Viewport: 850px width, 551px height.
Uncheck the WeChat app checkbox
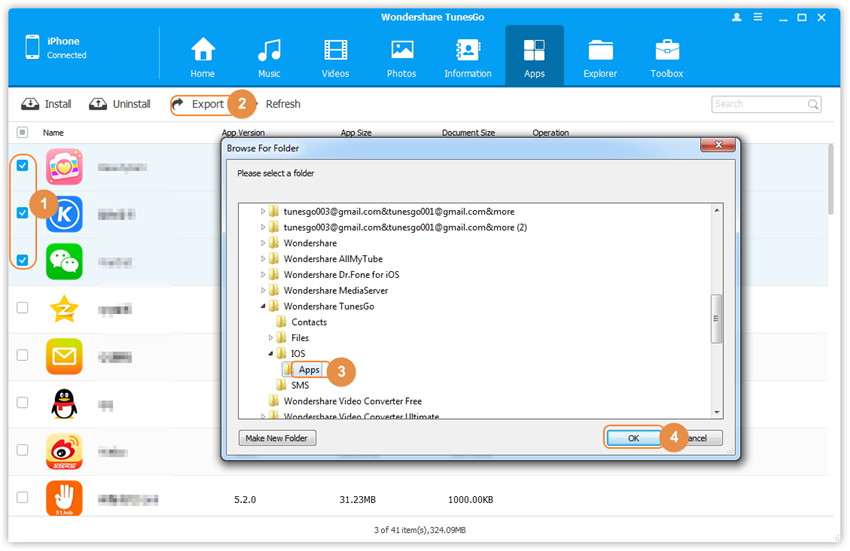23,260
